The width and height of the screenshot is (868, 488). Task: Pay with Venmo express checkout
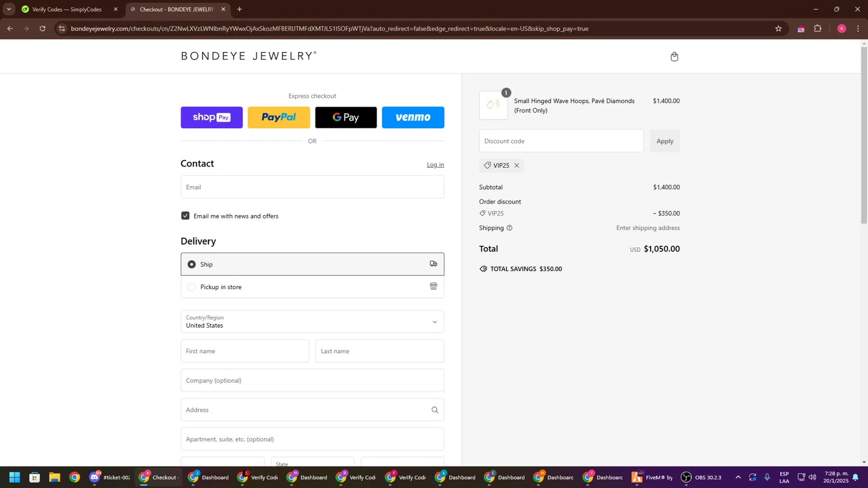(413, 117)
